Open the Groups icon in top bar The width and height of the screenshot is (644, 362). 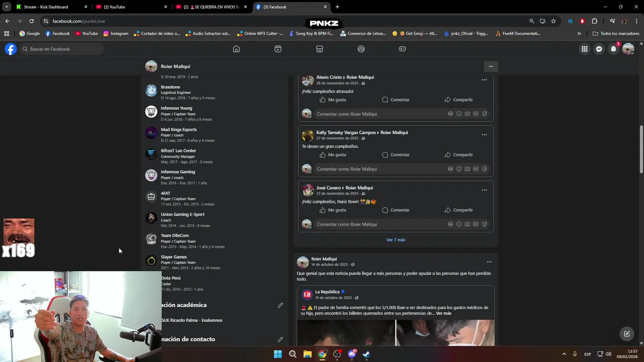click(x=361, y=49)
